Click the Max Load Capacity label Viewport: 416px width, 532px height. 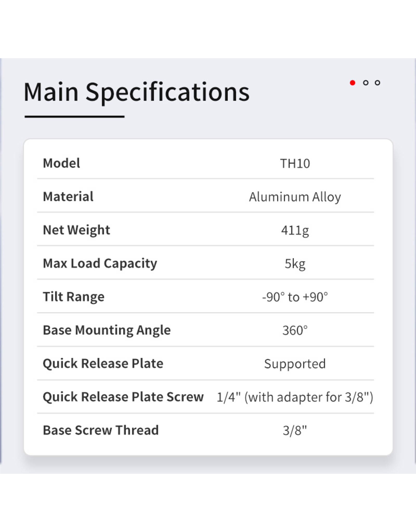pos(100,264)
